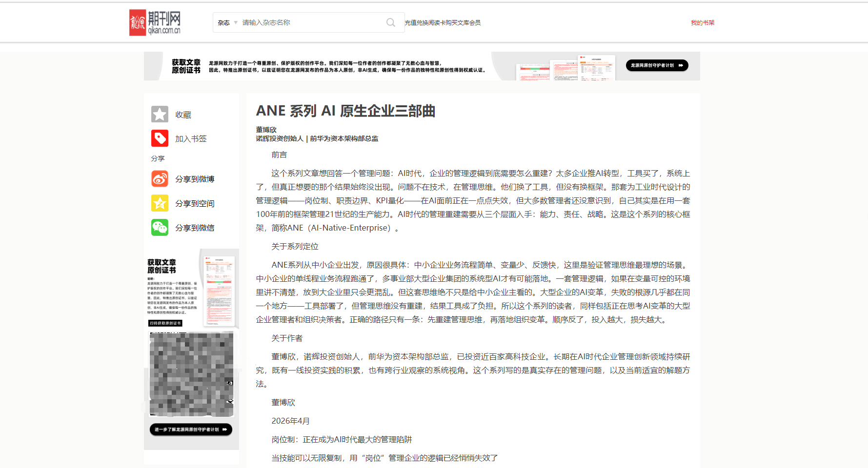
Task: Click the 关于系列定位 heading
Action: (295, 247)
